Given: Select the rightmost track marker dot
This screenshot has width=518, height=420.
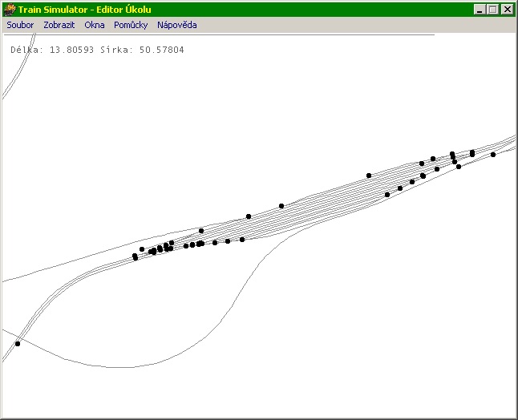Looking at the screenshot, I should (493, 155).
